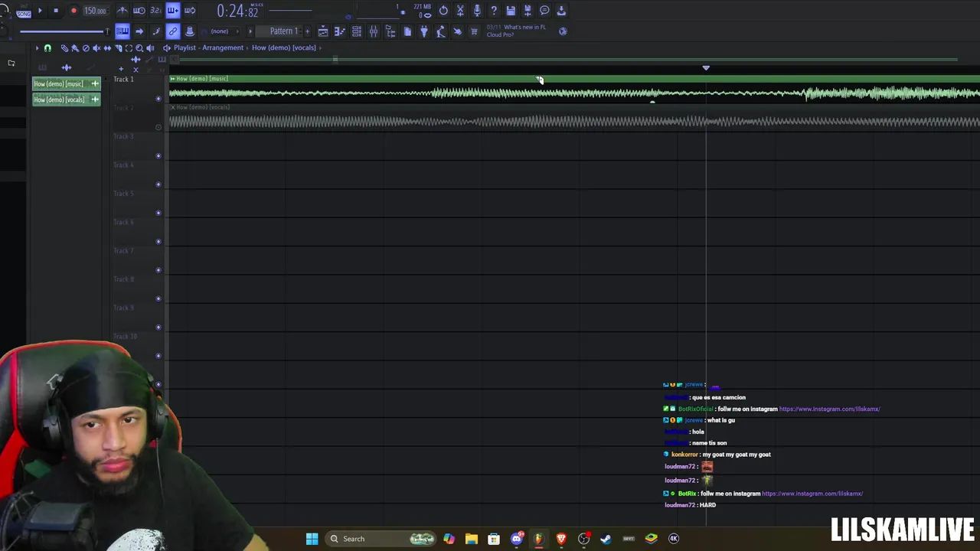Click How (demo) [vocals] breadcrumb
The height and width of the screenshot is (551, 980).
coord(284,47)
